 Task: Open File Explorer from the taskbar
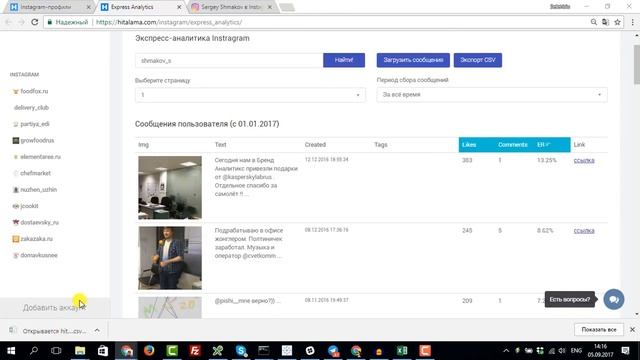point(80,351)
